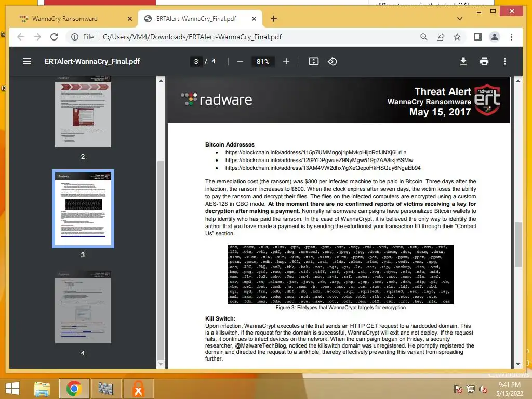Toggle the PDF sidebar hamburger menu
532x399 pixels.
27,61
